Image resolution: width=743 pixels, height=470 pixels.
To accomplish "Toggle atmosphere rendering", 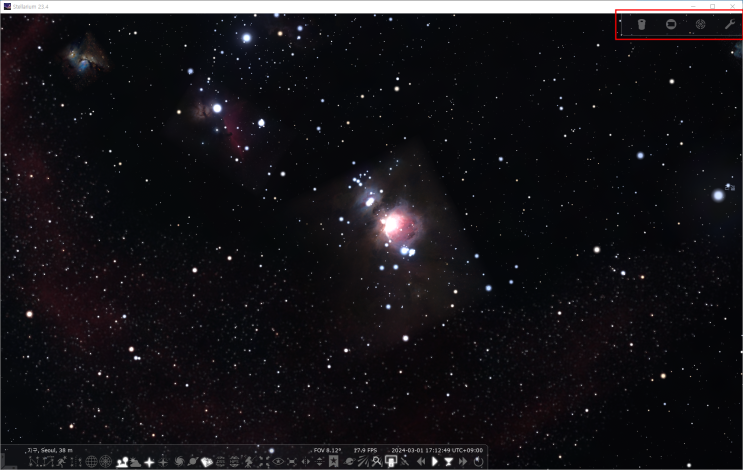I will coord(135,462).
